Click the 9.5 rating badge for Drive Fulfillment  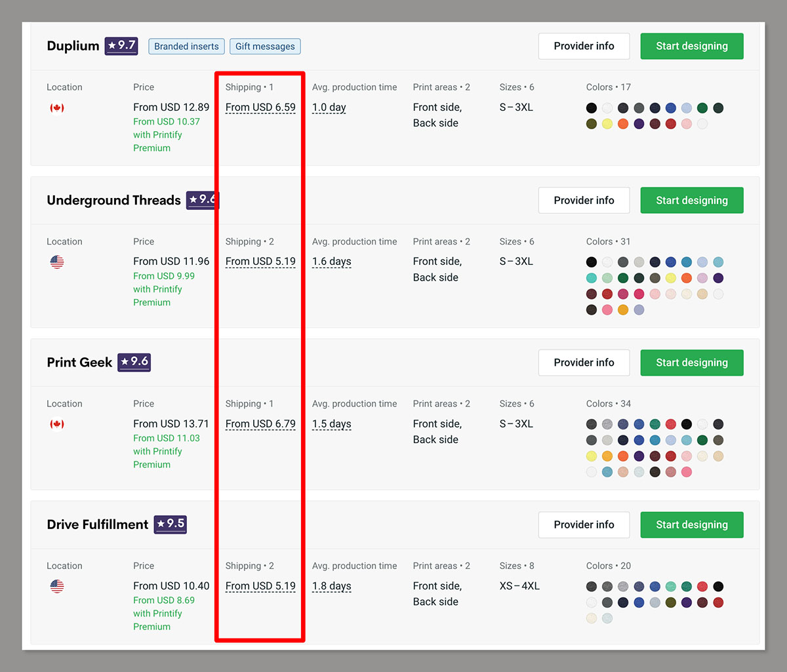(170, 524)
